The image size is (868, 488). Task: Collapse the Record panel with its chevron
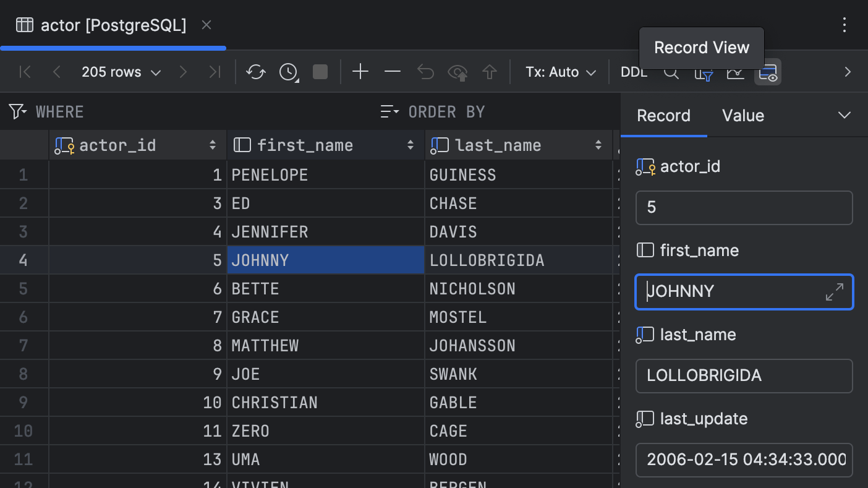click(845, 115)
